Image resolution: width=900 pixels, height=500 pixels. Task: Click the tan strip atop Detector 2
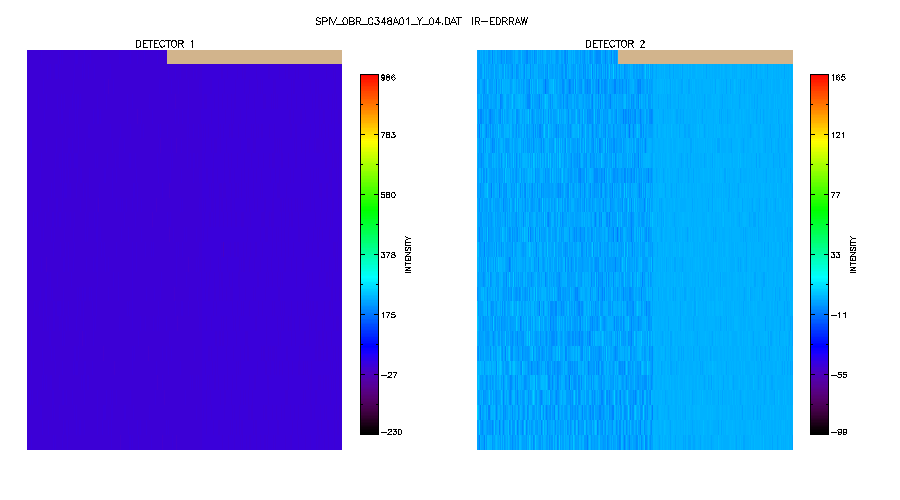tap(705, 57)
